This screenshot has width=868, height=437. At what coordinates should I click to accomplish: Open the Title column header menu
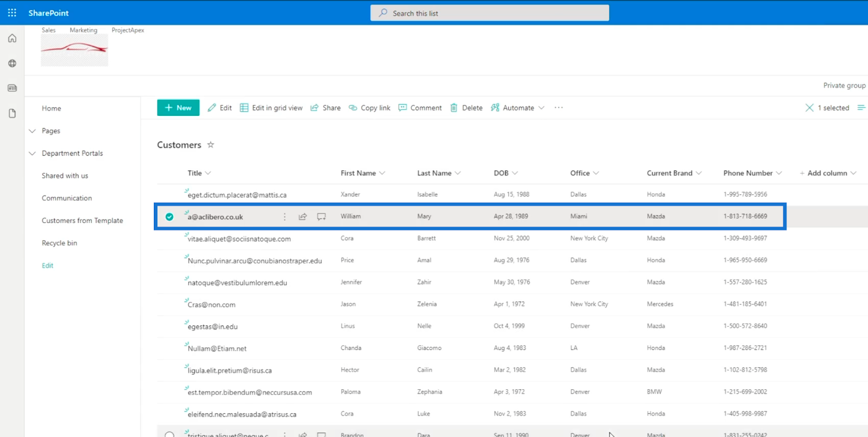(x=199, y=173)
